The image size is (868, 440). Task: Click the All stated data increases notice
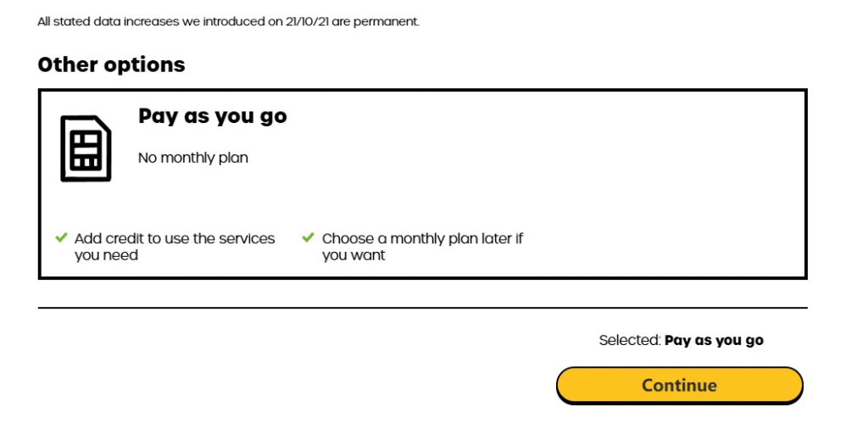click(127, 21)
